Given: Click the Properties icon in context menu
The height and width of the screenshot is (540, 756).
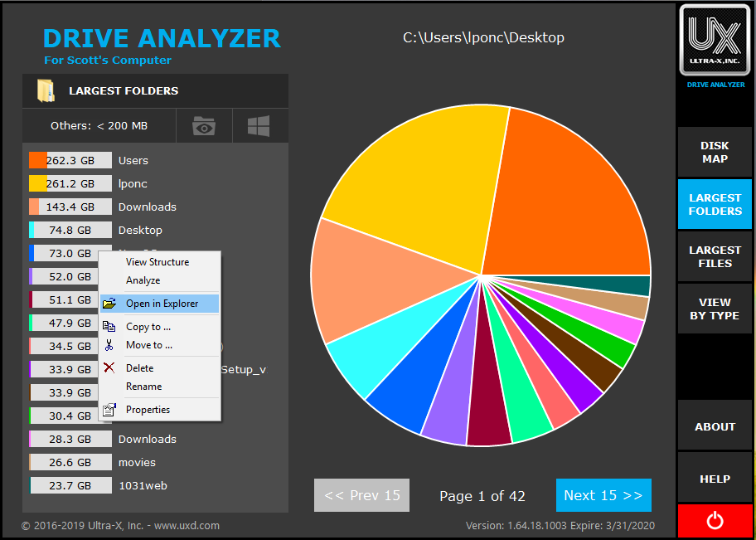Looking at the screenshot, I should pos(109,410).
